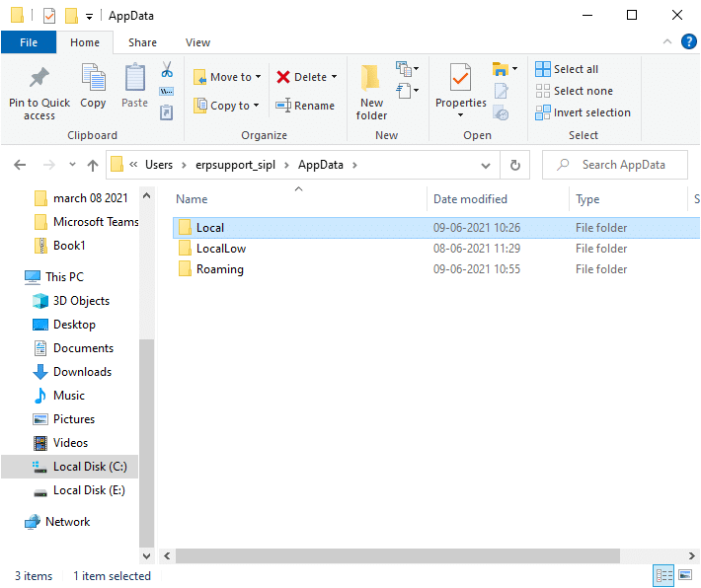Go up one folder level arrow
The height and width of the screenshot is (588, 701).
[93, 166]
